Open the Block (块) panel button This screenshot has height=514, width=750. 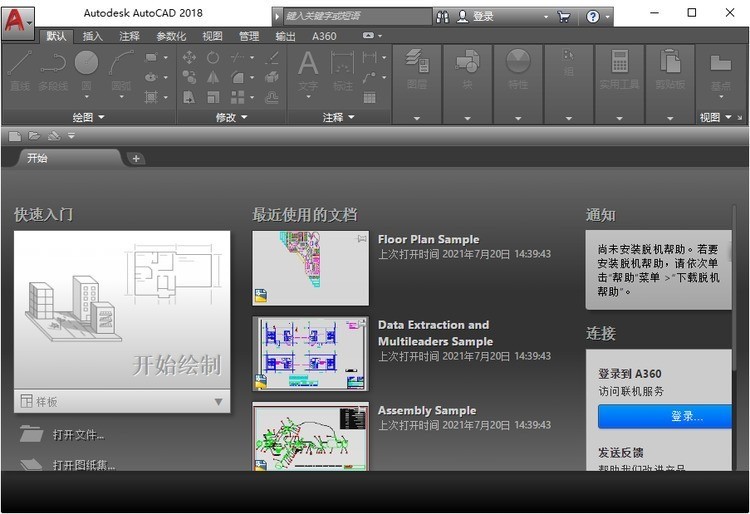pos(467,69)
